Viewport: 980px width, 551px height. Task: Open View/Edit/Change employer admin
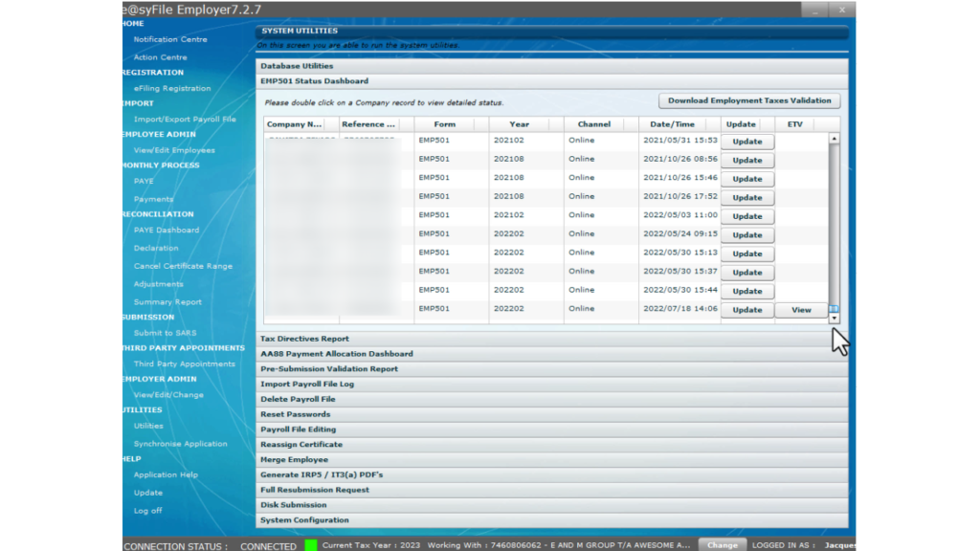[168, 395]
